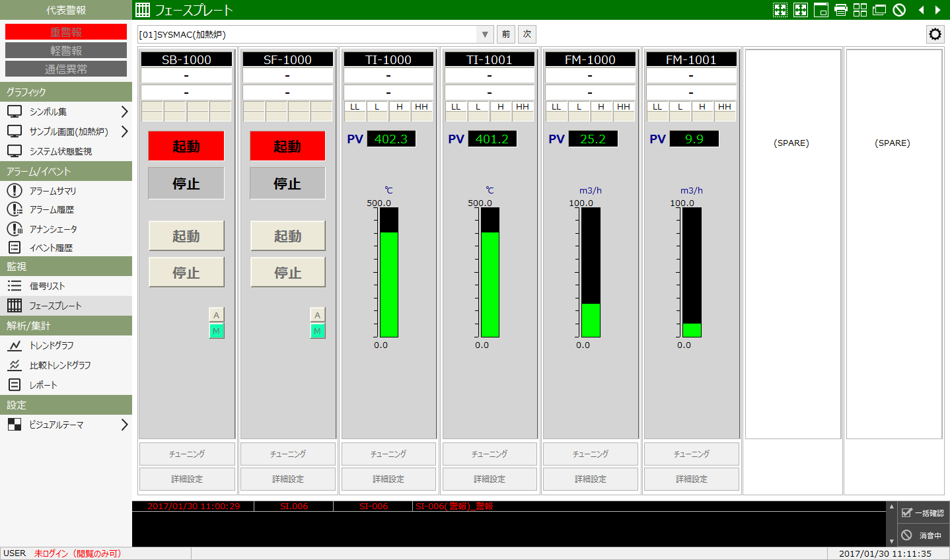Screen dimensions: 950x560
Task: Expand the ビジュアルテーマ submenu arrow
Action: [124, 425]
